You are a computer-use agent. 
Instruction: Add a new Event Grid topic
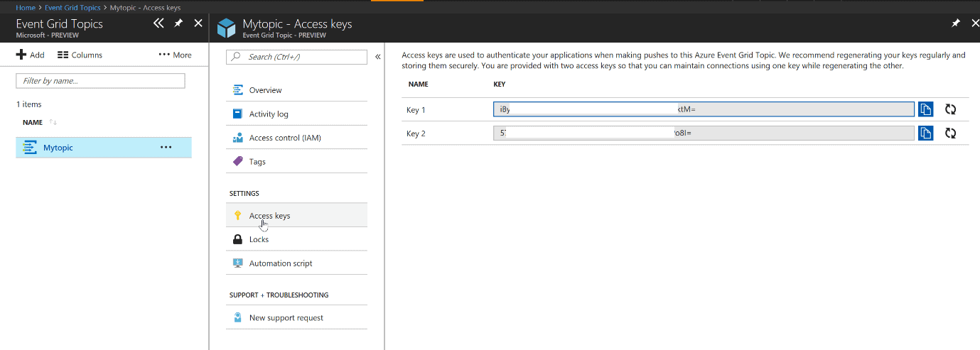pyautogui.click(x=30, y=55)
